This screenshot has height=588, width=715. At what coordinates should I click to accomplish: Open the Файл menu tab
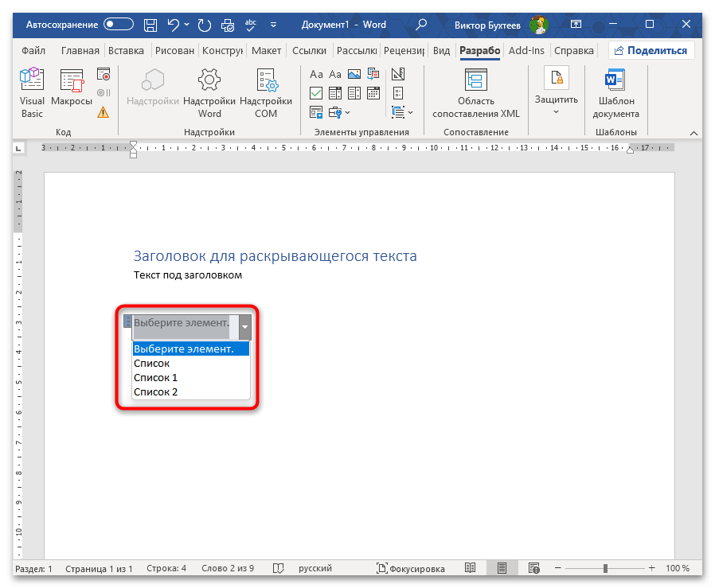pos(33,50)
